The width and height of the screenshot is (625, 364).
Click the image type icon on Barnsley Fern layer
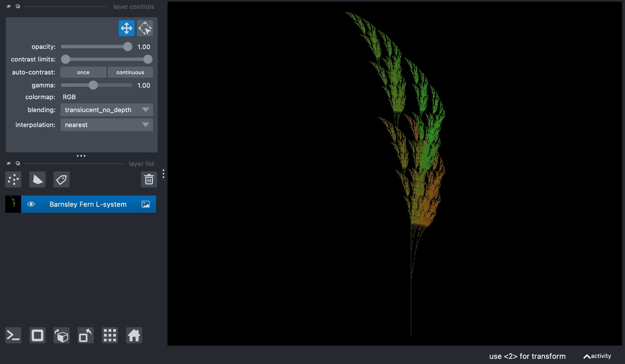146,204
